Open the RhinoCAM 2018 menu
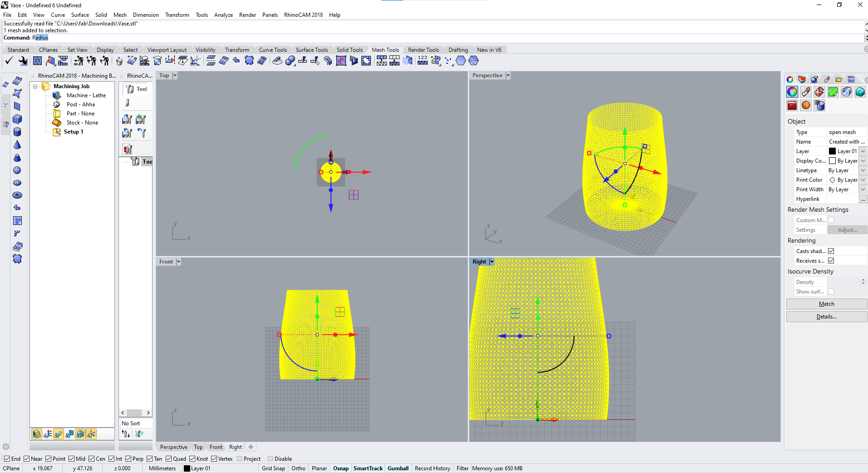868x473 pixels. tap(303, 15)
